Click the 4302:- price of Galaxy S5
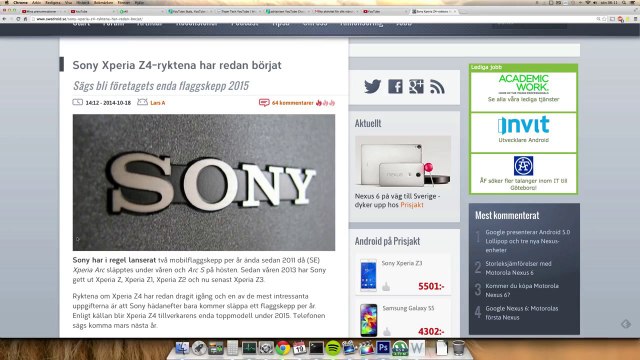Image resolution: width=640 pixels, height=360 pixels. tap(431, 331)
